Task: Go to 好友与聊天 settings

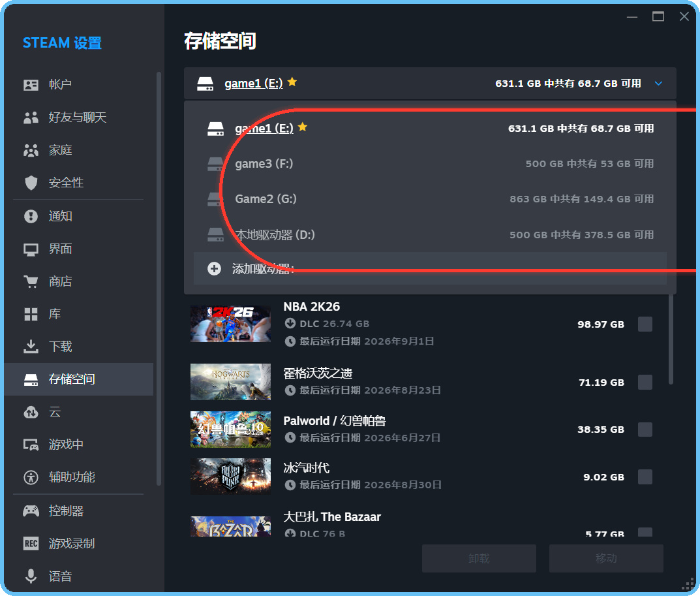Action: point(78,118)
